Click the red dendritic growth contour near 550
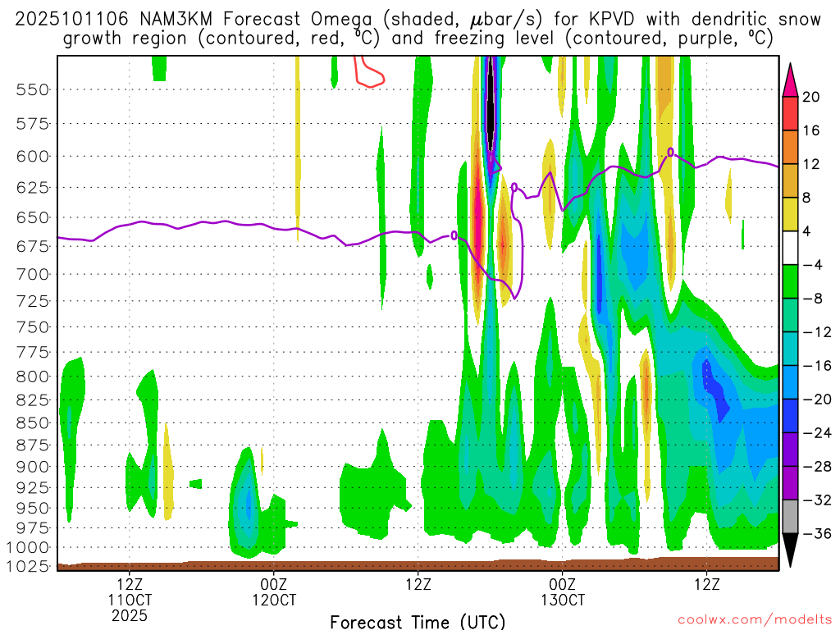The width and height of the screenshot is (840, 630). pyautogui.click(x=368, y=71)
